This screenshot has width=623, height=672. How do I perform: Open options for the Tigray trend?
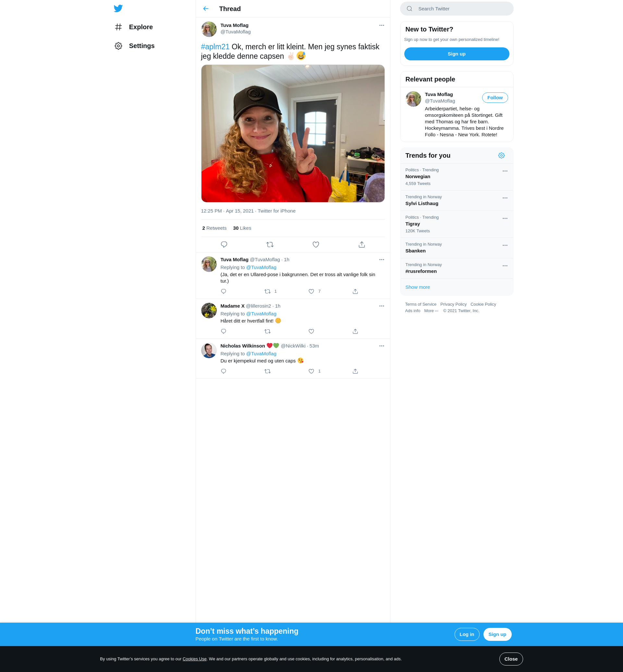(x=505, y=218)
